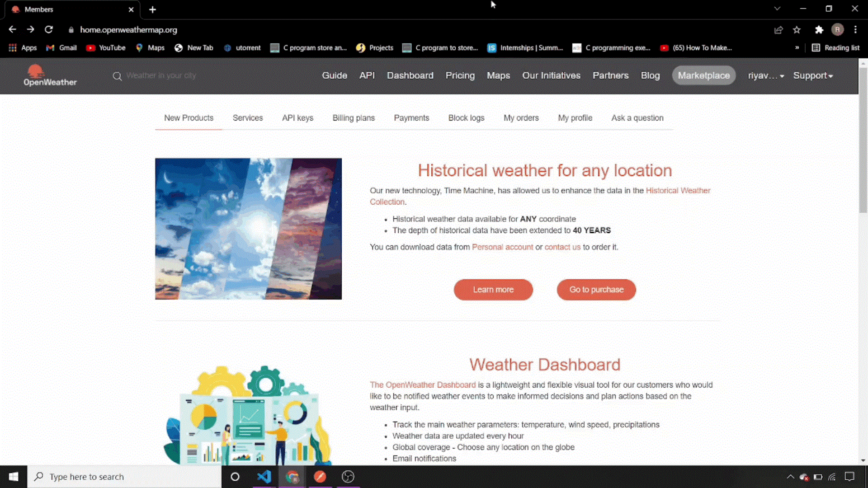Click the Go to purchase button

coord(596,290)
